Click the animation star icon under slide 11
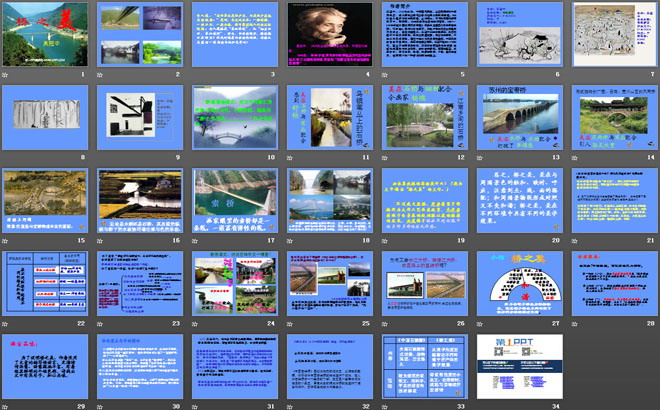This screenshot has height=410, width=660. click(290, 158)
